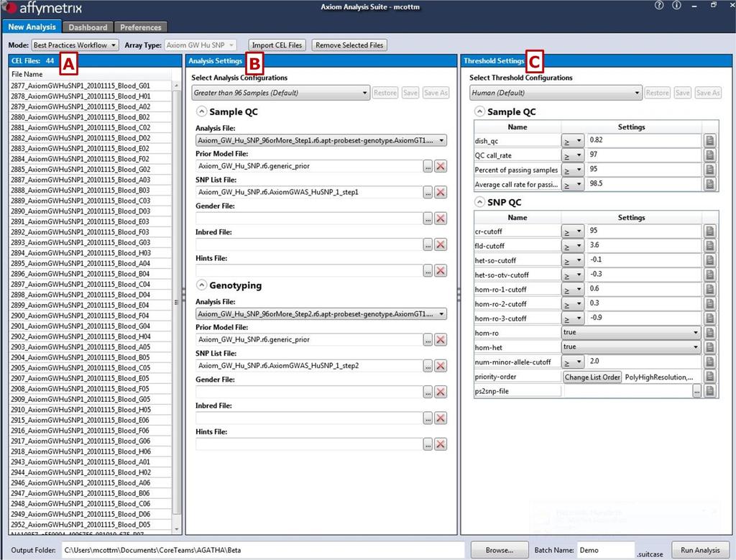
Task: Browse for Sample QC Prior Model File
Action: pyautogui.click(x=428, y=166)
